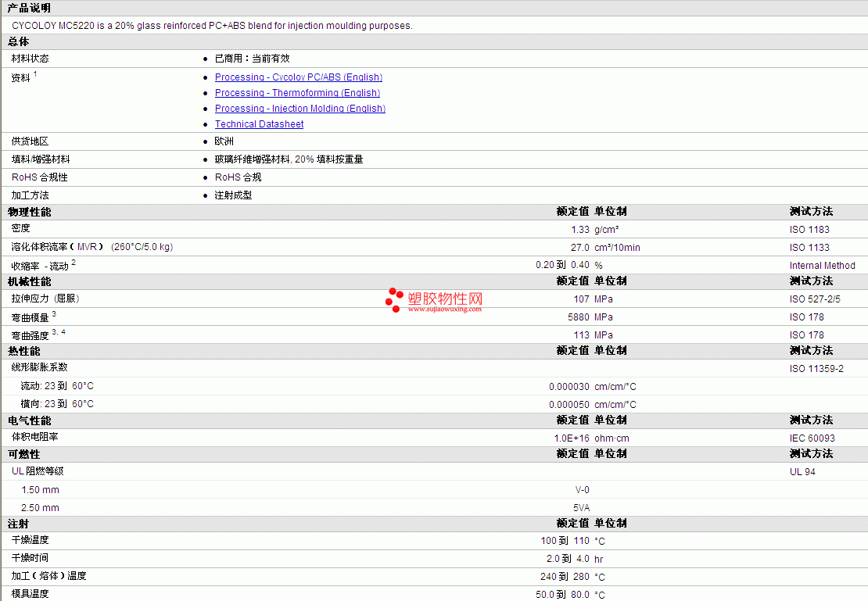Click the 弯曲模量 row label
This screenshot has width=868, height=601.
coord(30,317)
